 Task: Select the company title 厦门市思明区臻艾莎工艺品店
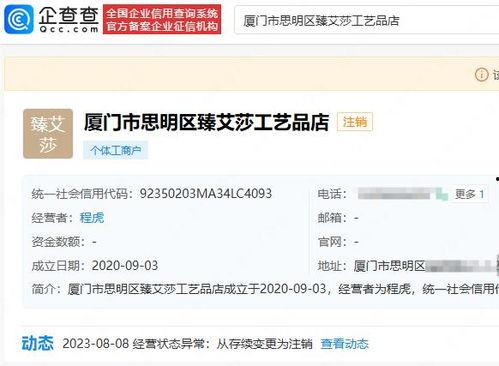point(207,122)
